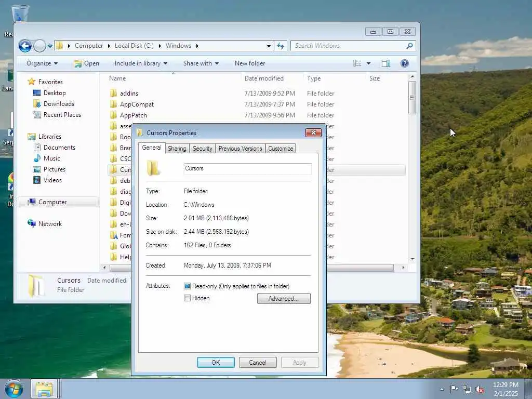Click the file list scroll down arrow
The width and height of the screenshot is (532, 399).
[412, 259]
